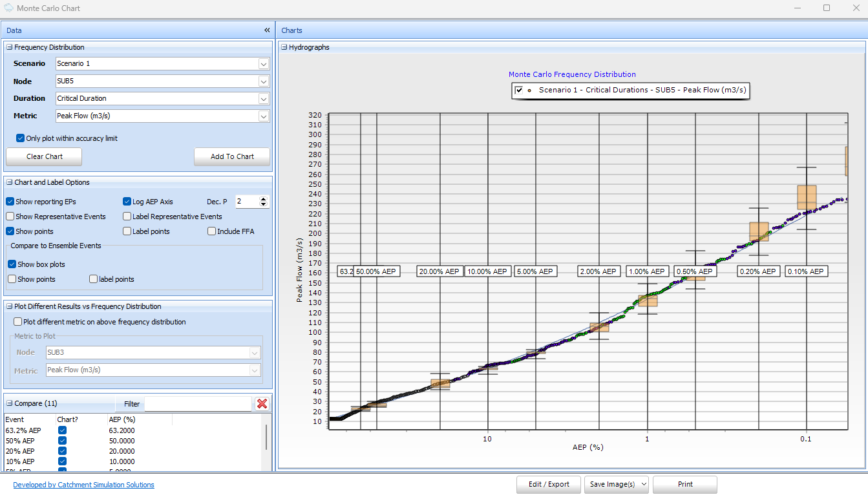Image resolution: width=868 pixels, height=497 pixels.
Task: Enable Show Representative Events
Action: tap(10, 217)
